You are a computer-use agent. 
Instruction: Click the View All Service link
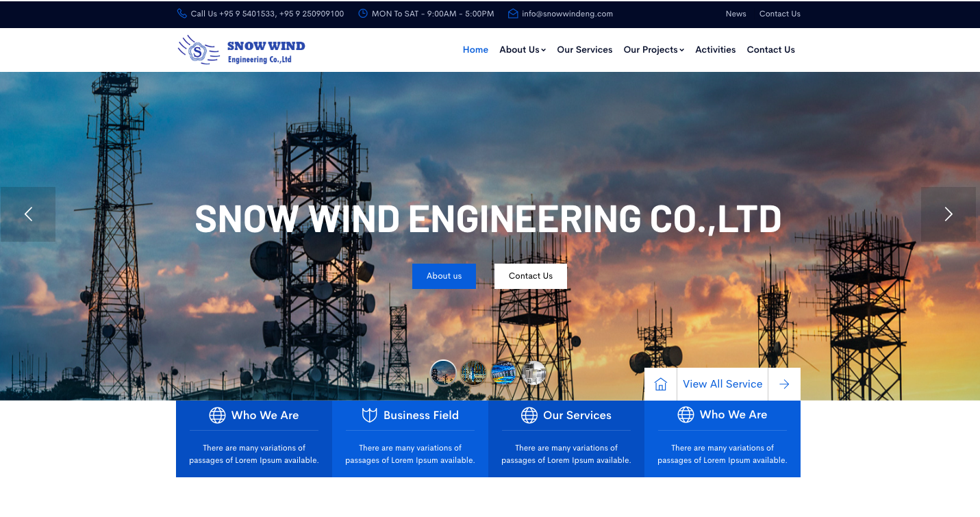pos(723,384)
